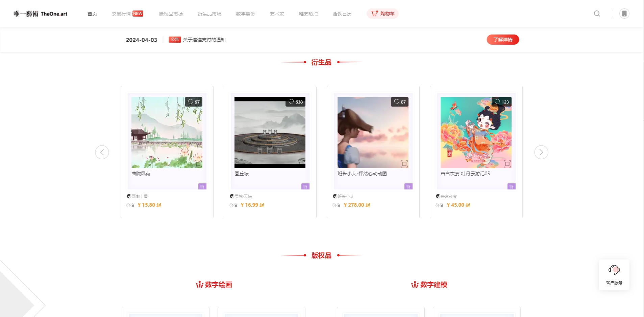Open the 客户服务 headset icon
Viewport: 644px width, 317px height.
click(614, 270)
